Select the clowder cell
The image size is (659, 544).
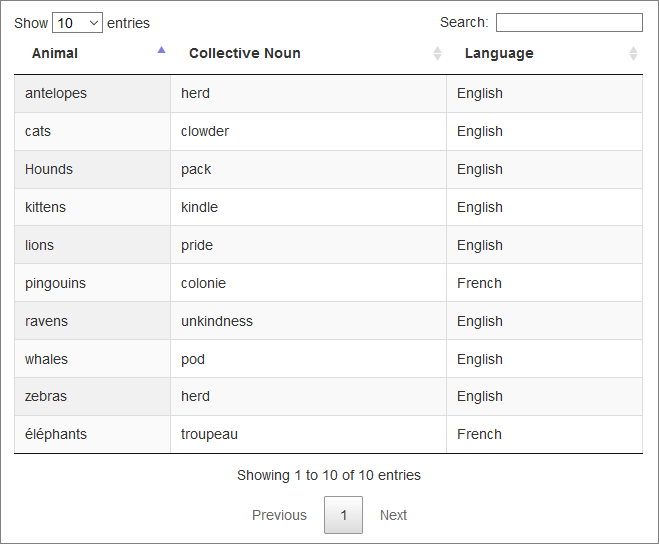pyautogui.click(x=205, y=132)
